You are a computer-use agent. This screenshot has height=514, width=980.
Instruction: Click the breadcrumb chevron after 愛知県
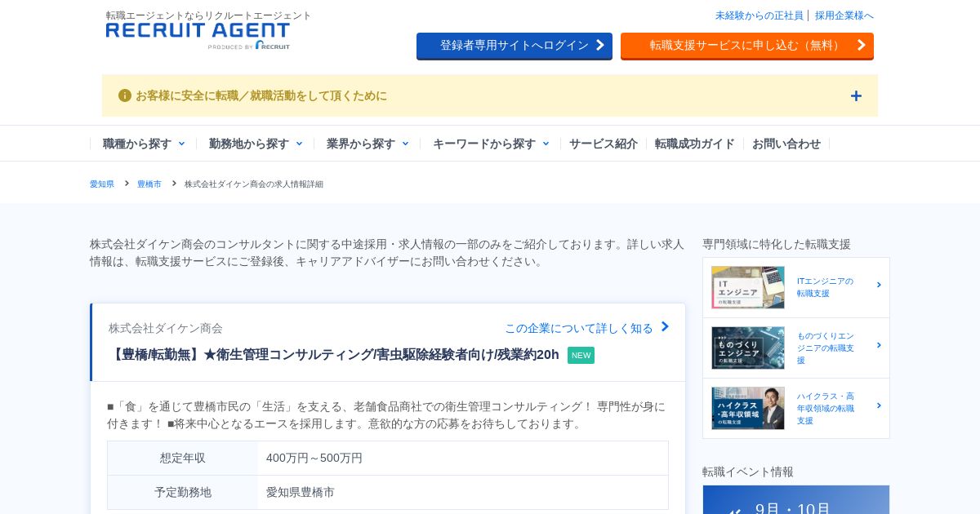(127, 184)
